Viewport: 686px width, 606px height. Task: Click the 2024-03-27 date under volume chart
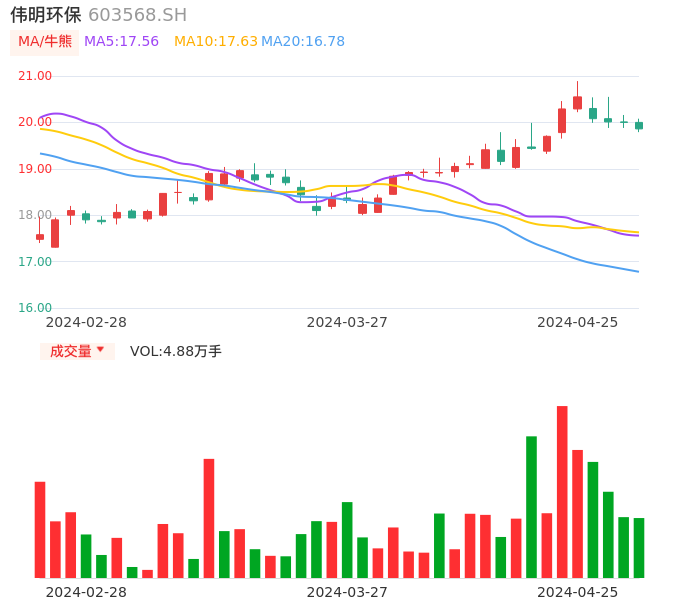(x=347, y=592)
